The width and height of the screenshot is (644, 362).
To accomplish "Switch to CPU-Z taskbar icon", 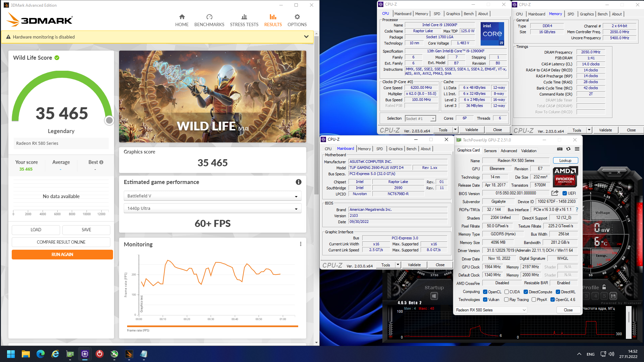I will coord(85,354).
